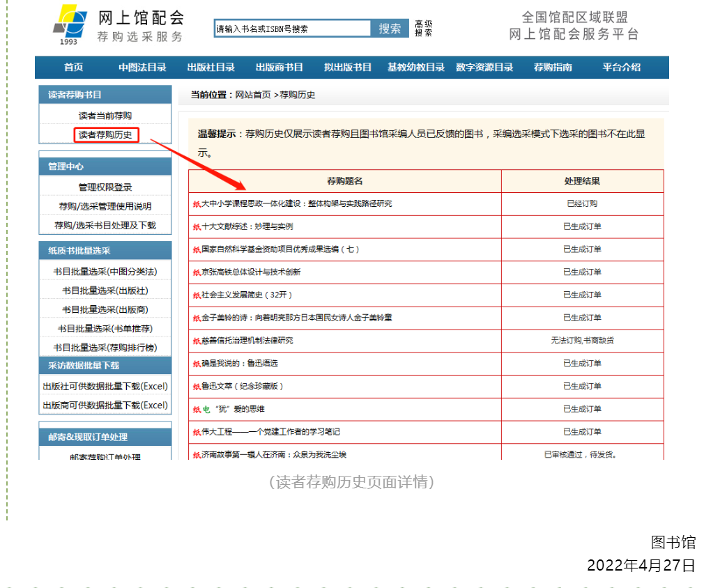The height and width of the screenshot is (588, 704).
Task: Open 荐购指南 in navigation bar
Action: pos(553,68)
